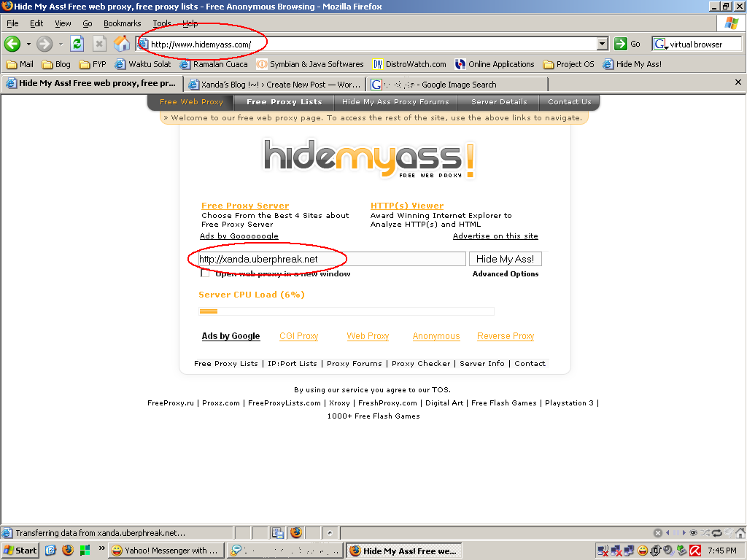This screenshot has height=560, width=747.
Task: Open the Go menu
Action: click(88, 23)
